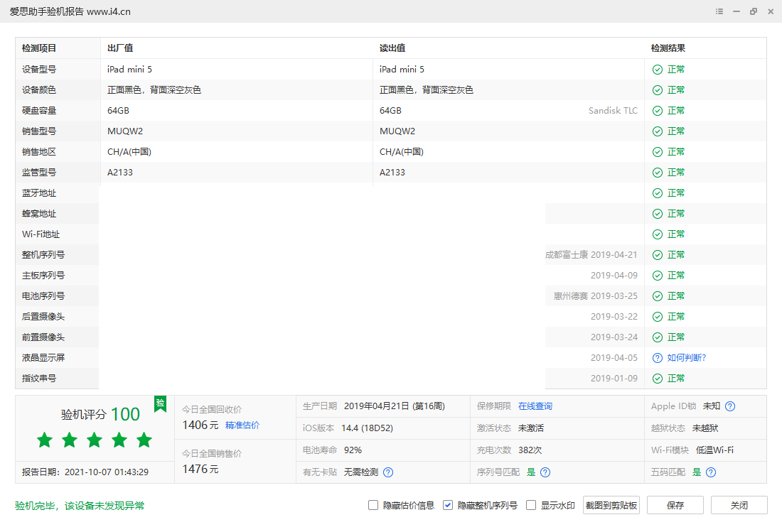Click the green check icon on 指纹串号 row
Viewport: 782px width, 532px height.
tap(656, 378)
